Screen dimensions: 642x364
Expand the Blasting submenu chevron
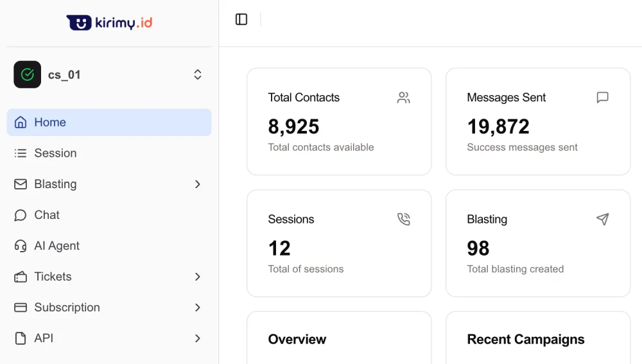198,184
